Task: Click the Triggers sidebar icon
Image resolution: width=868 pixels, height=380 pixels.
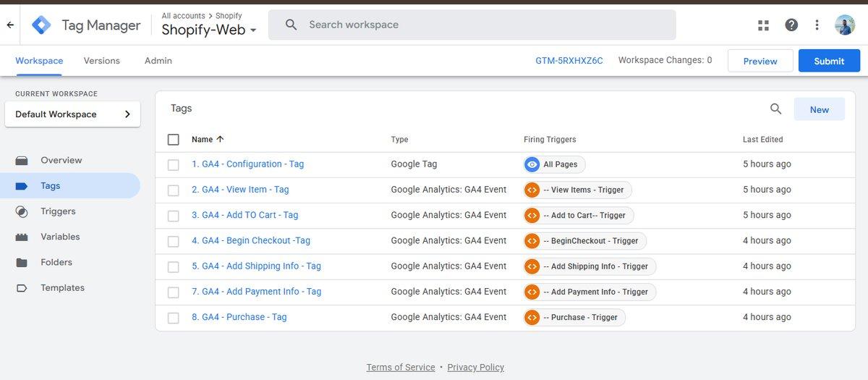Action: tap(22, 211)
